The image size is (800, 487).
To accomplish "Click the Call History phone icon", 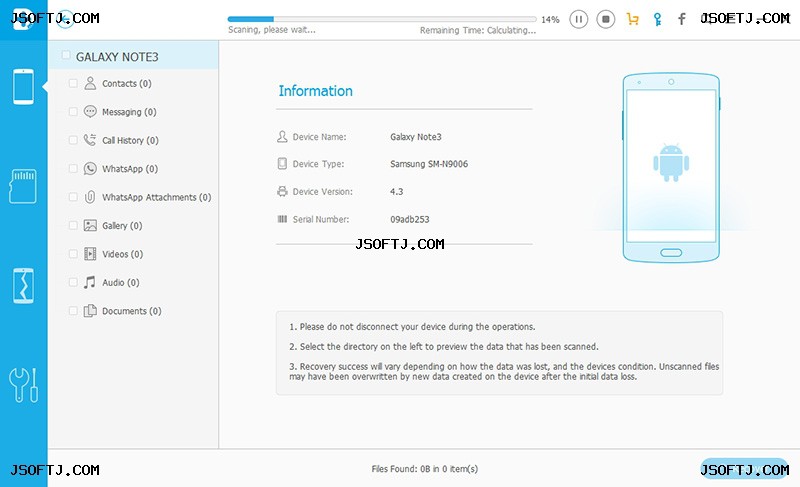I will 90,140.
